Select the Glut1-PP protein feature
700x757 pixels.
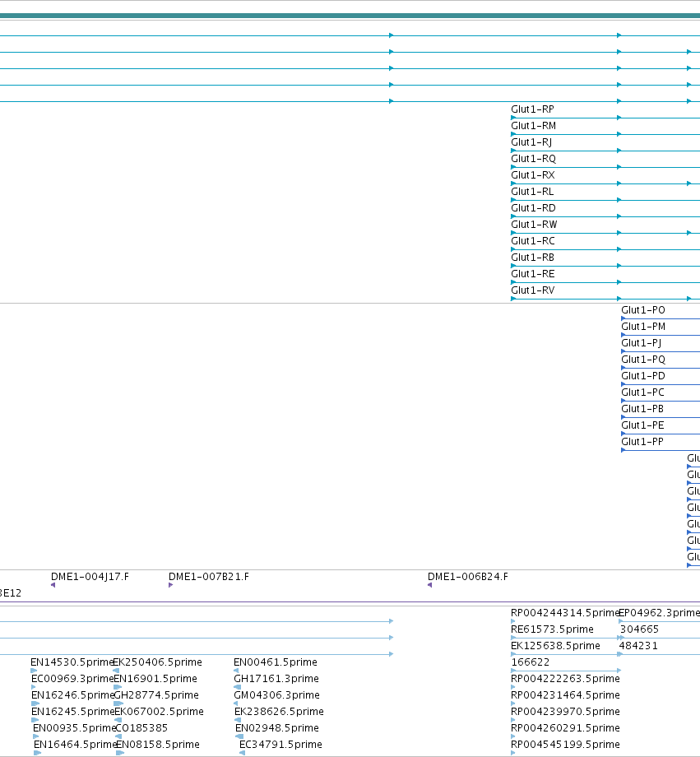(x=642, y=441)
